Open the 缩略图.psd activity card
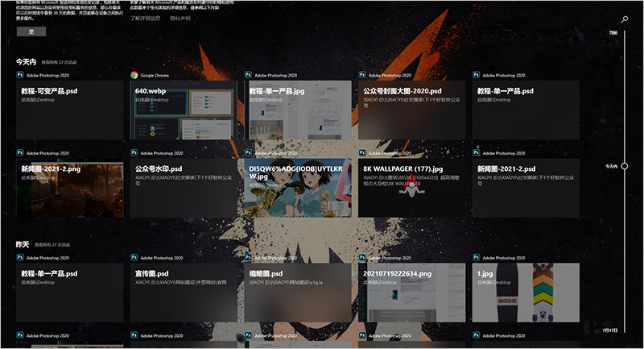 pos(298,293)
